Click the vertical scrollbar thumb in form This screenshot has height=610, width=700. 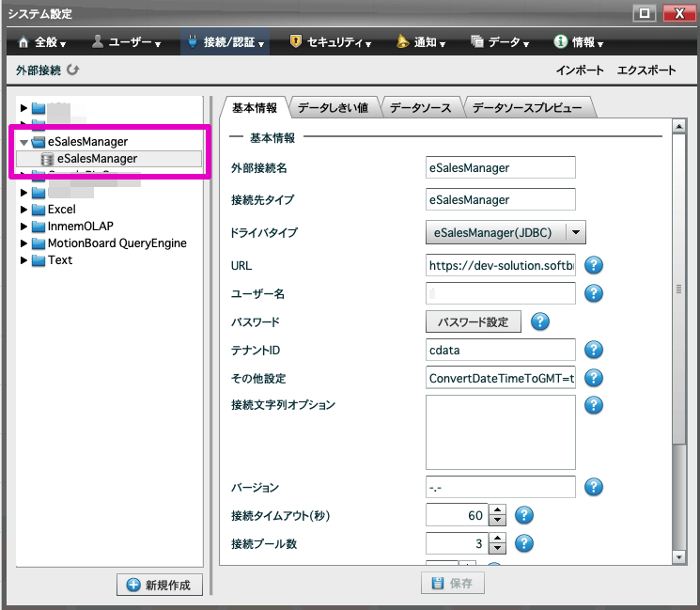click(678, 289)
